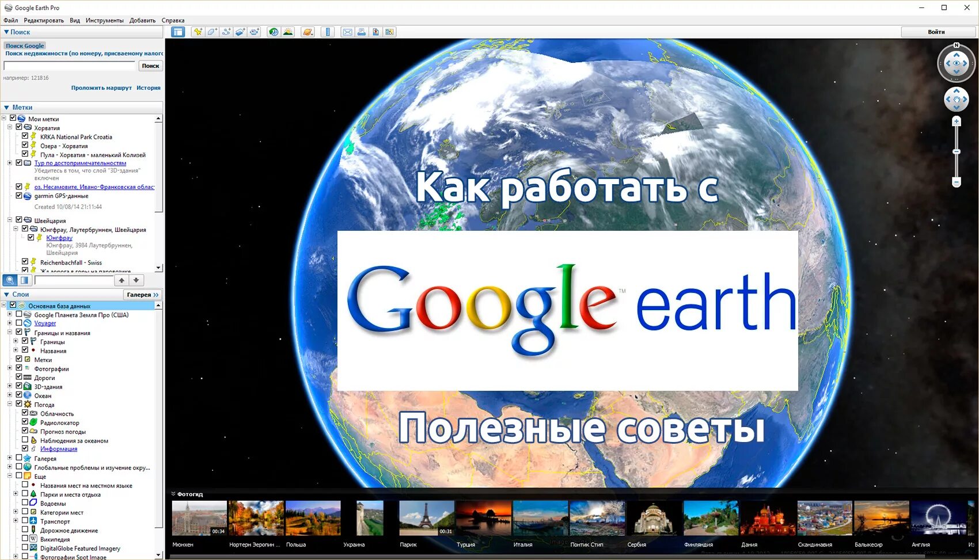The height and width of the screenshot is (560, 979).
Task: Click KRKA National Park pushpin icon
Action: [33, 136]
